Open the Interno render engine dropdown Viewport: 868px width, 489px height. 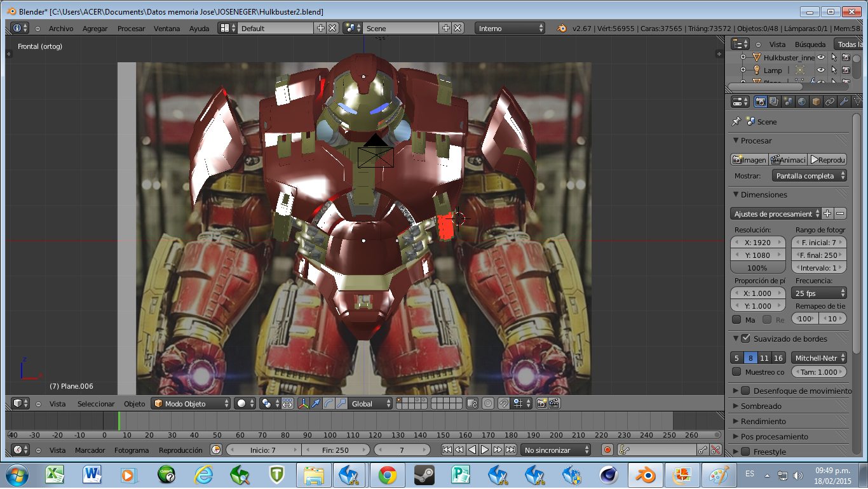pyautogui.click(x=511, y=28)
